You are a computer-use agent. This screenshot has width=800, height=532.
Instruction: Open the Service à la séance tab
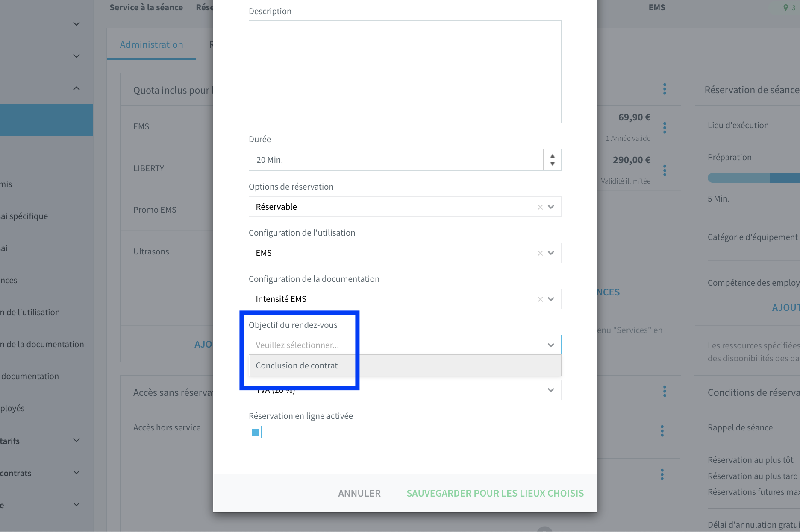pos(146,7)
